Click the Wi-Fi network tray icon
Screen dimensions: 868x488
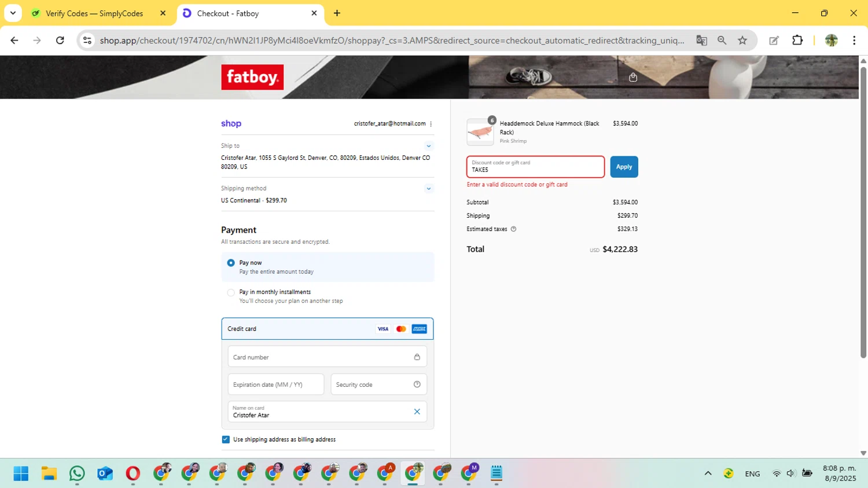pos(777,474)
